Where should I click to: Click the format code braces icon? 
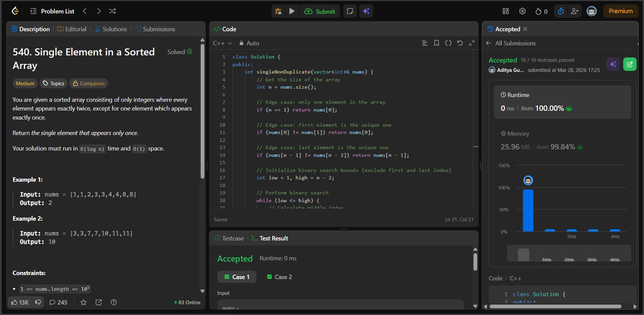(x=448, y=43)
